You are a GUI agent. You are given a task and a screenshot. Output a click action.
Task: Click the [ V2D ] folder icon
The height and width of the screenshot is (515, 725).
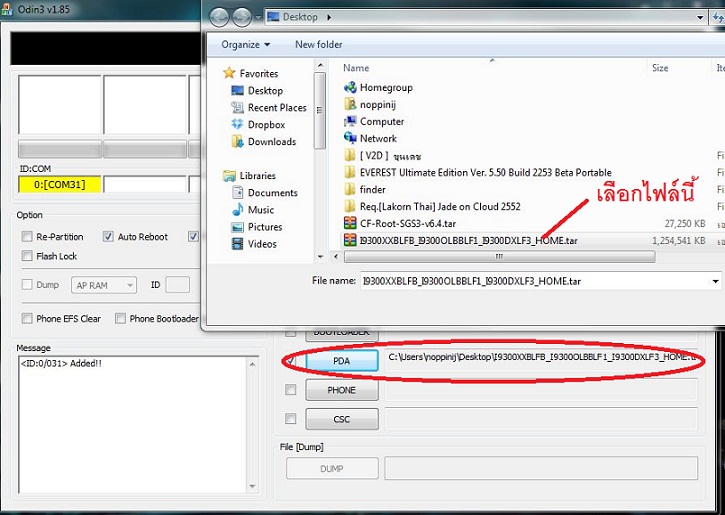click(x=350, y=155)
